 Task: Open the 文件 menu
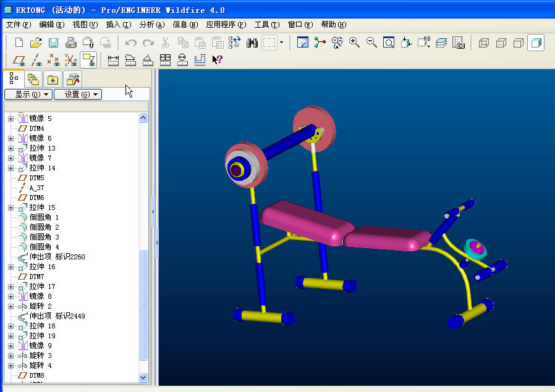pos(19,25)
